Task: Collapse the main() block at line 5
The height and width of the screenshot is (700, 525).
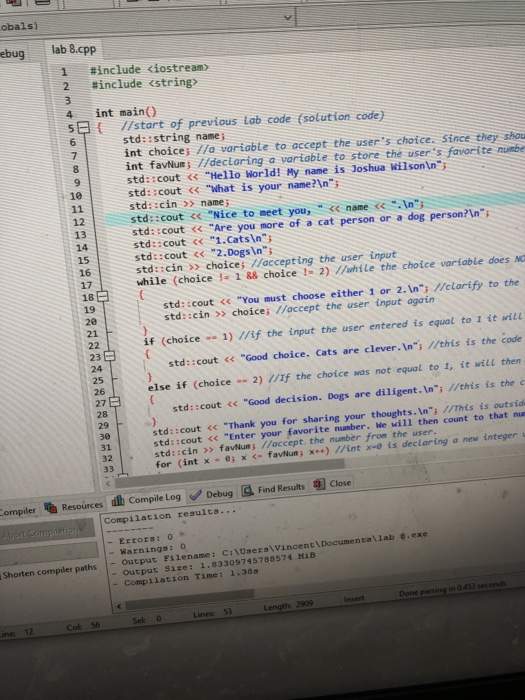Action: coord(83,129)
